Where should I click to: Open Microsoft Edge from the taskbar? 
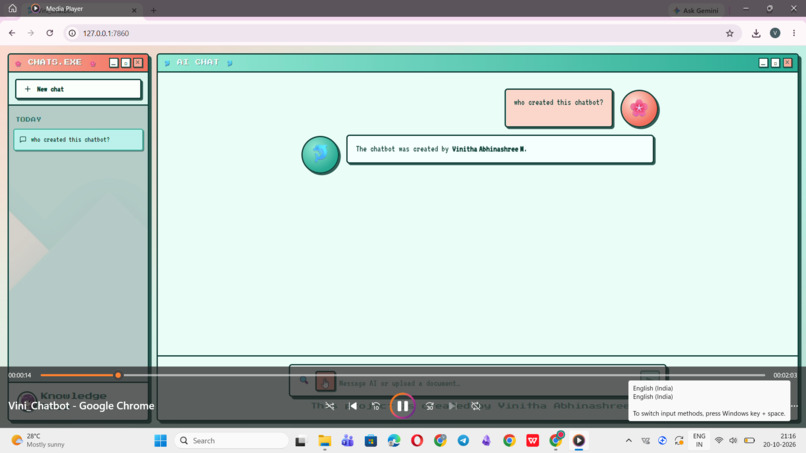[394, 441]
